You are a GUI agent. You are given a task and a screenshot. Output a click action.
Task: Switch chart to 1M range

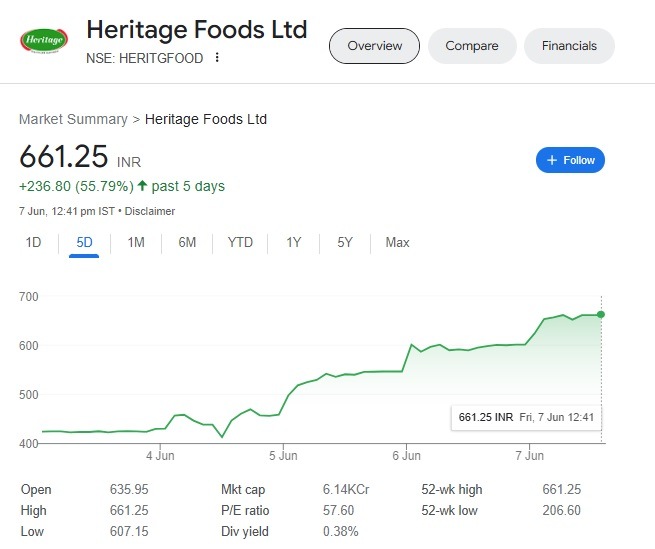136,242
